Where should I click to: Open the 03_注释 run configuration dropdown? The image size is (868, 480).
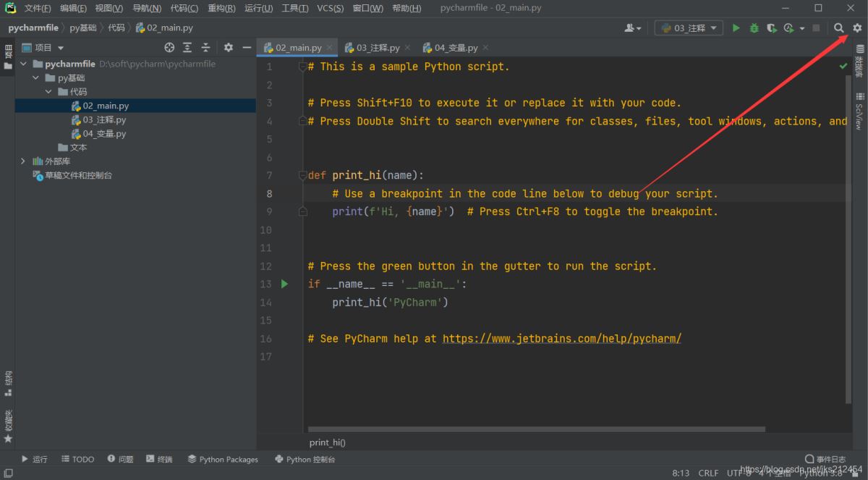[689, 28]
